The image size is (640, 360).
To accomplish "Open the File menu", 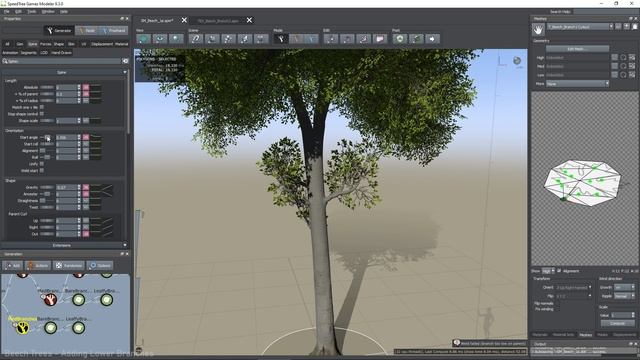I will click(x=7, y=11).
